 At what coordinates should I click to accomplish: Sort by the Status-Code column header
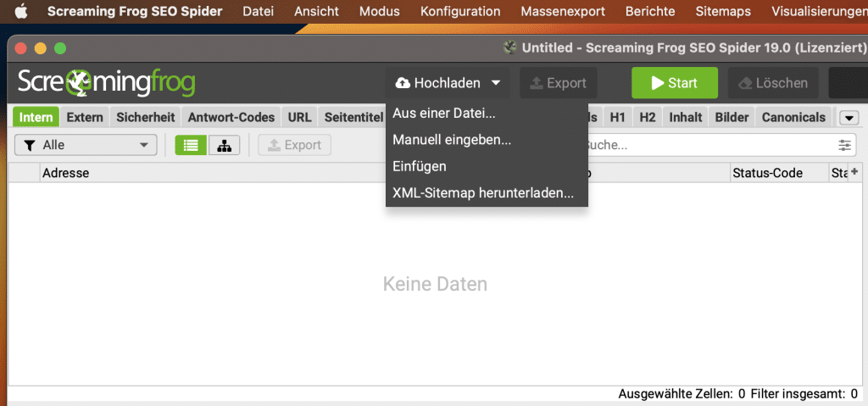780,173
